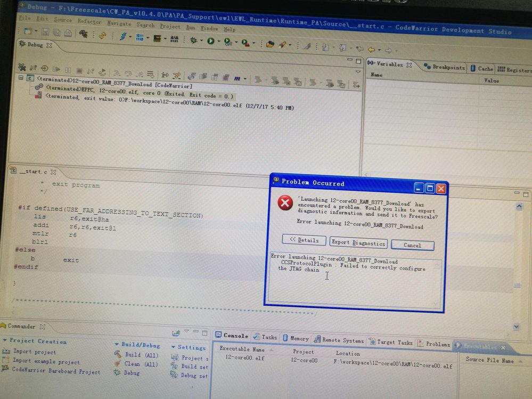Collapse the Project Creation section

click(x=5, y=340)
